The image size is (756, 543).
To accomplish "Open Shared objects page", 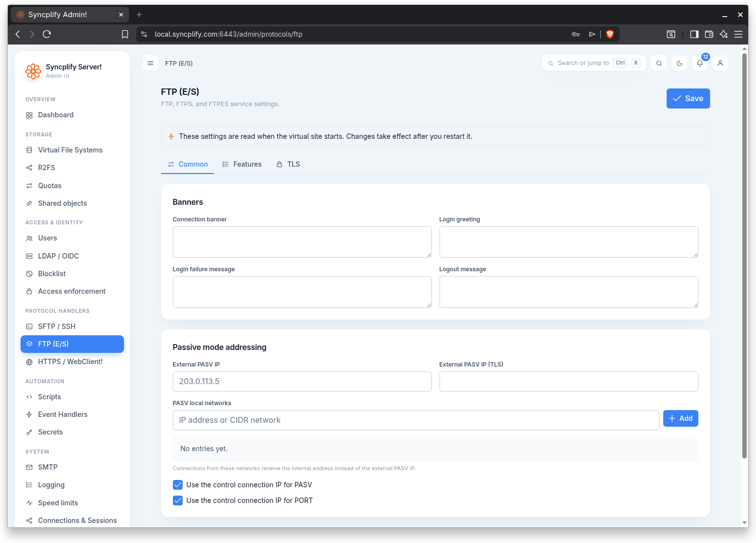I will click(72, 203).
